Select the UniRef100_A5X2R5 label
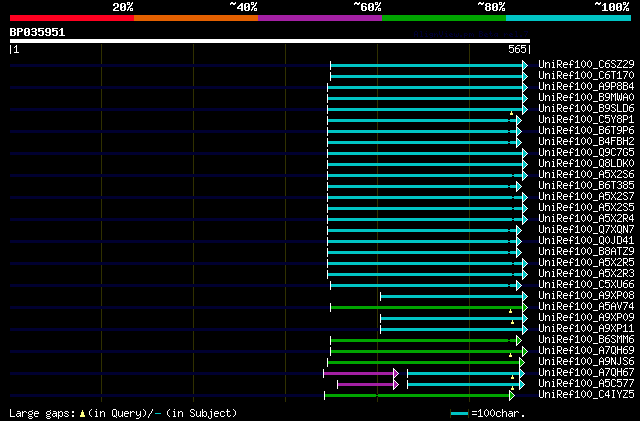640x421 pixels. pos(586,263)
